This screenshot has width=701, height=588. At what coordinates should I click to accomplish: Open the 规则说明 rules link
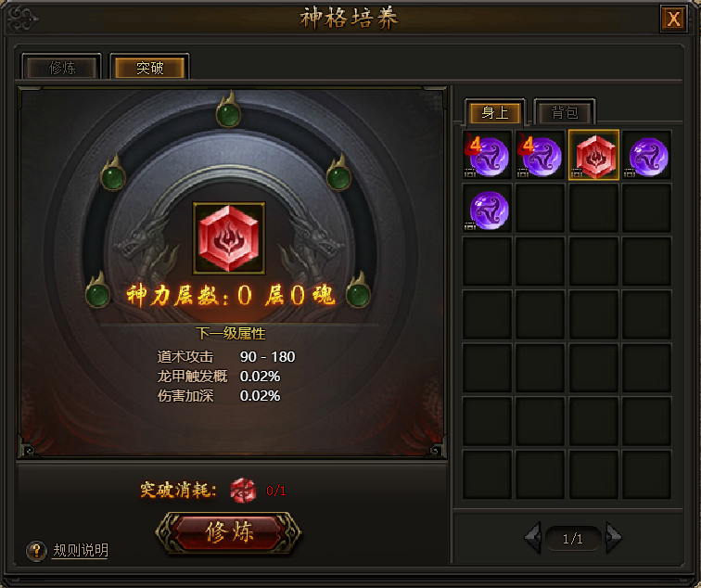(x=81, y=550)
